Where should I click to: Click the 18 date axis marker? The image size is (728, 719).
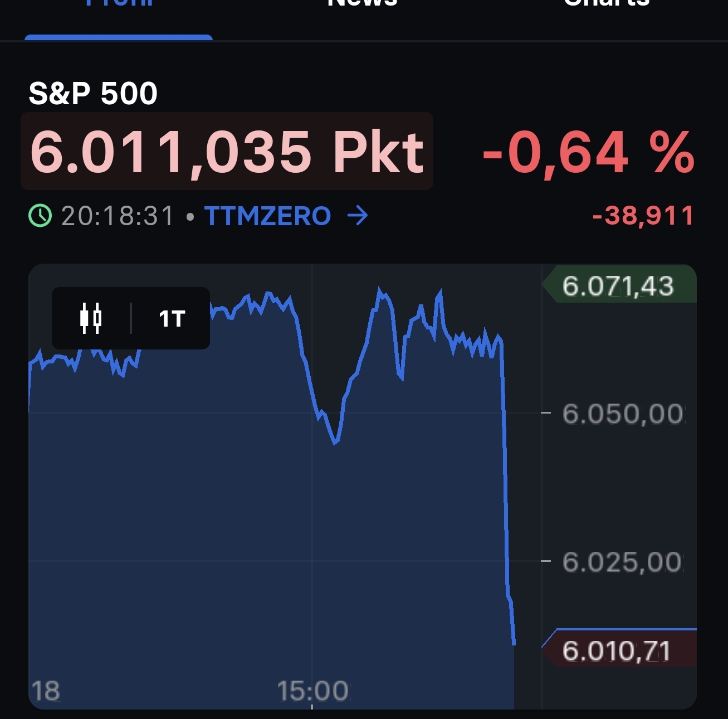(46, 691)
